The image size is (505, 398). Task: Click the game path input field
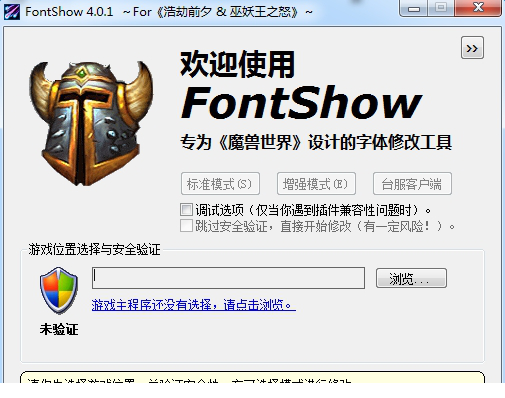[228, 278]
